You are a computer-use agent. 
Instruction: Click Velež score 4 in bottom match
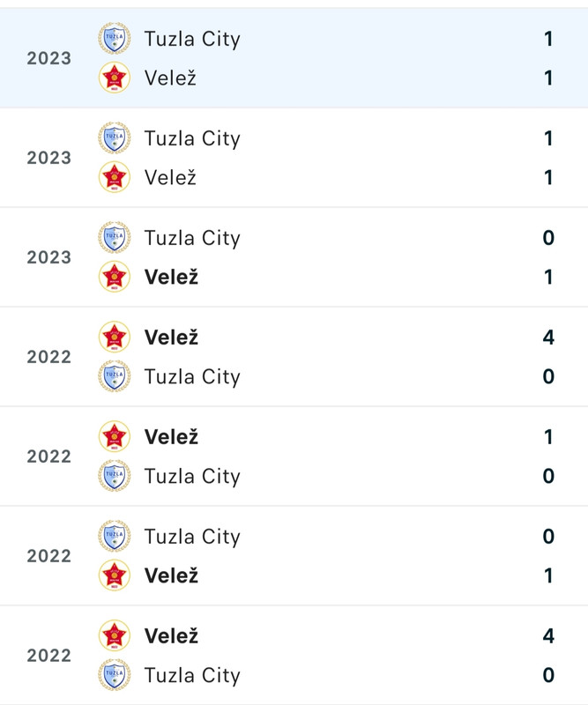coord(548,635)
